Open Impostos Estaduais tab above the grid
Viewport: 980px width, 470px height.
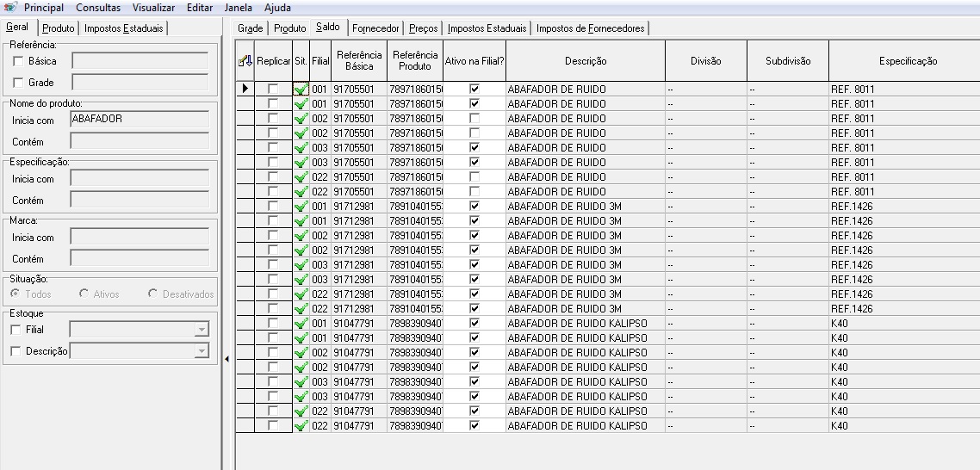pyautogui.click(x=487, y=28)
